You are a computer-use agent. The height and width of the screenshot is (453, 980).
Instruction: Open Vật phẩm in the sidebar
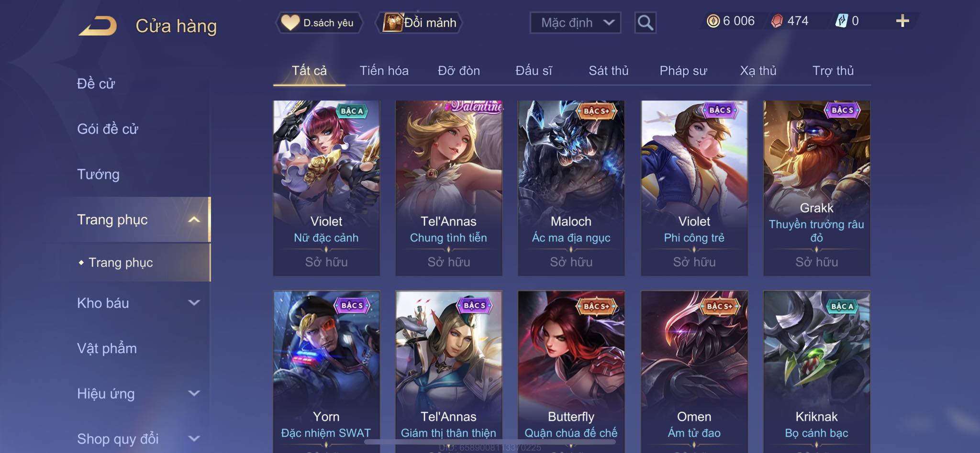107,348
